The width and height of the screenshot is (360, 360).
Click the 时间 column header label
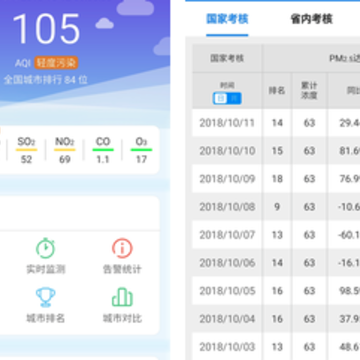coord(227,85)
